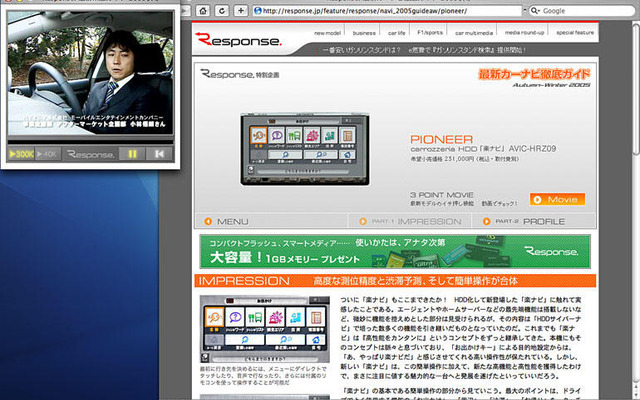This screenshot has width=640, height=400.
Task: Click the orange car-navi guide title graphic
Action: coord(534,74)
